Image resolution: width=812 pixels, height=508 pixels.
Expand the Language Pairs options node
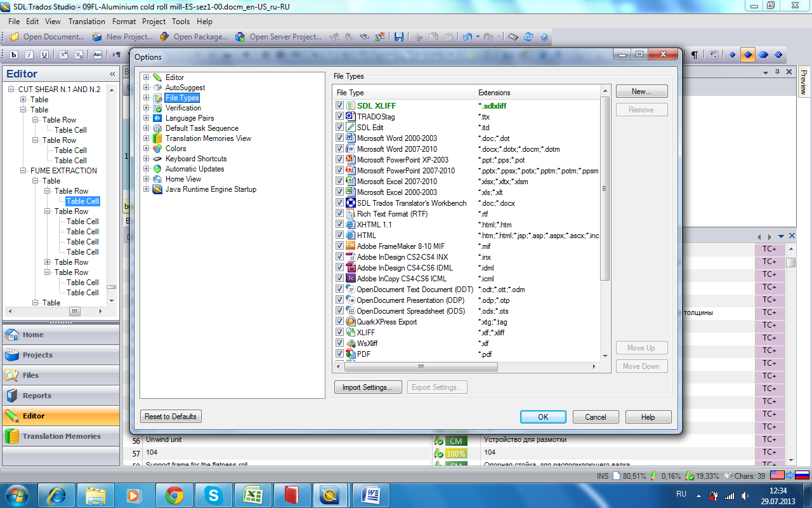click(147, 118)
